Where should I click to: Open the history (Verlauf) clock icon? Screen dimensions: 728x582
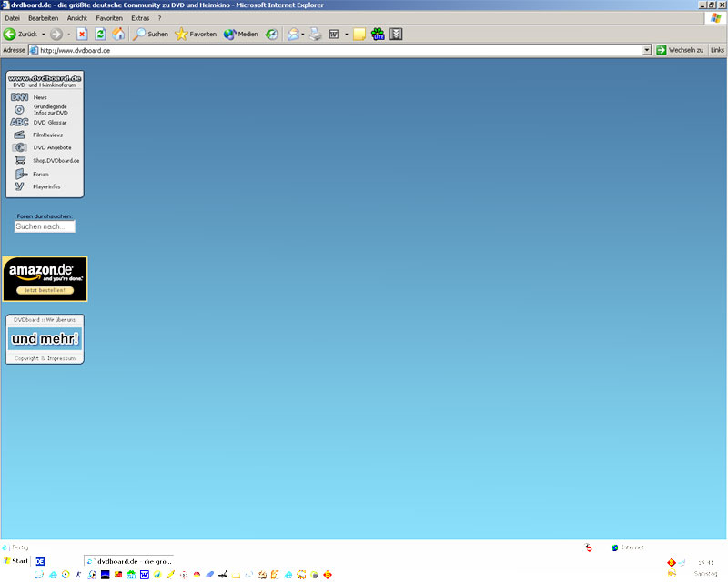point(271,34)
